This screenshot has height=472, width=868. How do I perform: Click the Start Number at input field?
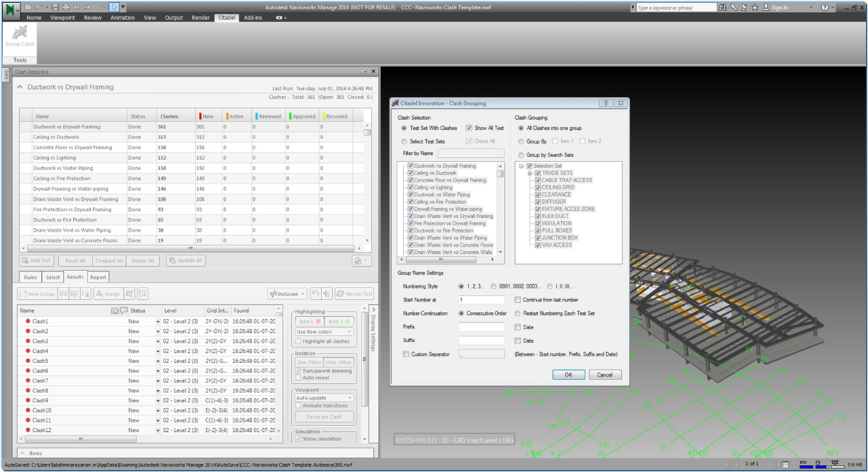[482, 300]
